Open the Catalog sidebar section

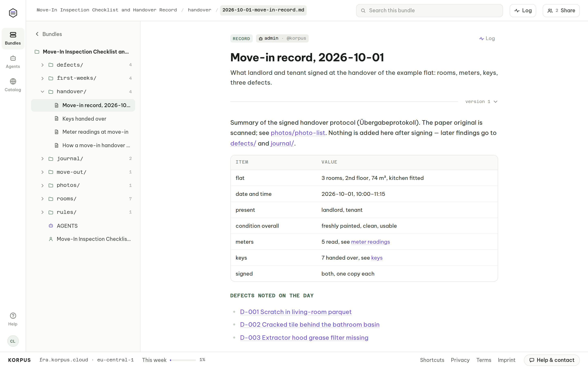(13, 85)
